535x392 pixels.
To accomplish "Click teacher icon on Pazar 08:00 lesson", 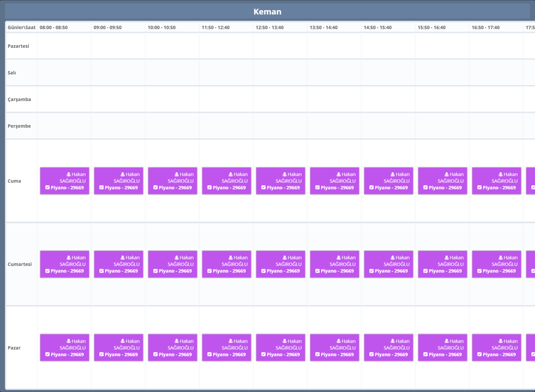I will click(x=69, y=341).
